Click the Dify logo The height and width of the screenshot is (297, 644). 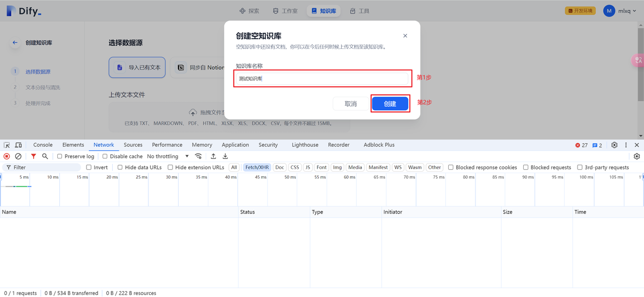[x=24, y=11]
